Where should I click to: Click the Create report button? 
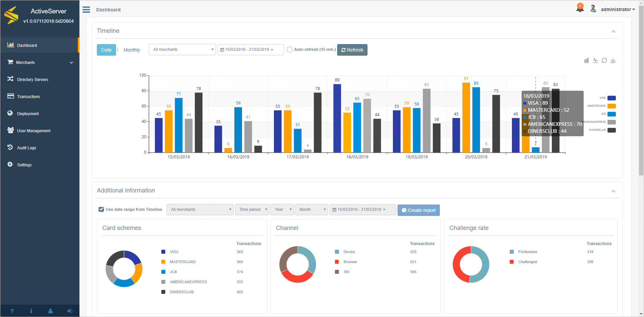coord(418,210)
